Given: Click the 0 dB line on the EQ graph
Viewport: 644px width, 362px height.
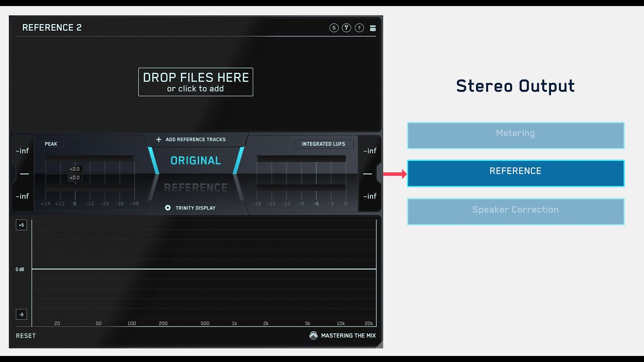Looking at the screenshot, I should coord(204,269).
